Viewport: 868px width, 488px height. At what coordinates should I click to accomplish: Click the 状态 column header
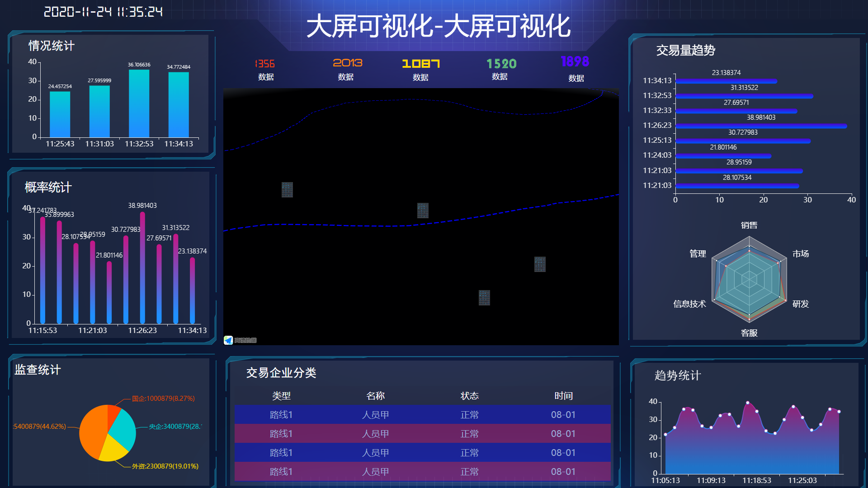tap(469, 396)
